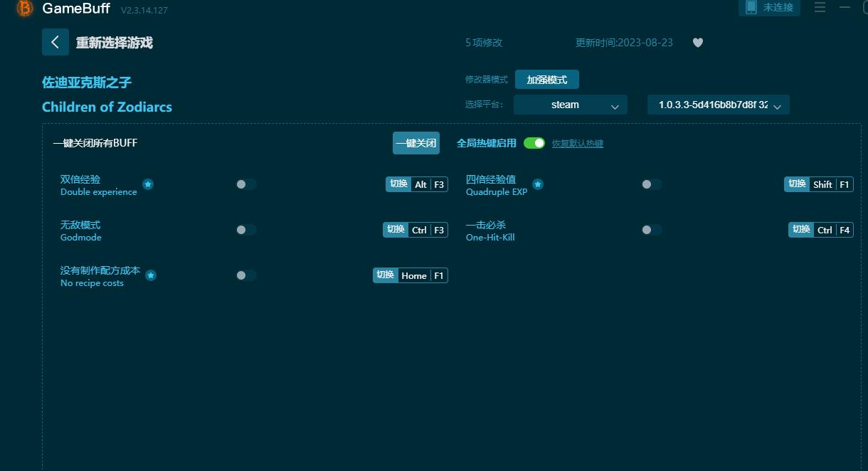Click the phone not-connected button
This screenshot has width=868, height=471.
pyautogui.click(x=770, y=8)
